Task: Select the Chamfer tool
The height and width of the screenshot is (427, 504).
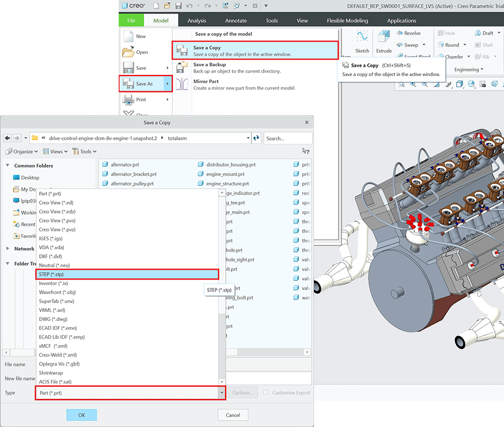Action: 450,57
